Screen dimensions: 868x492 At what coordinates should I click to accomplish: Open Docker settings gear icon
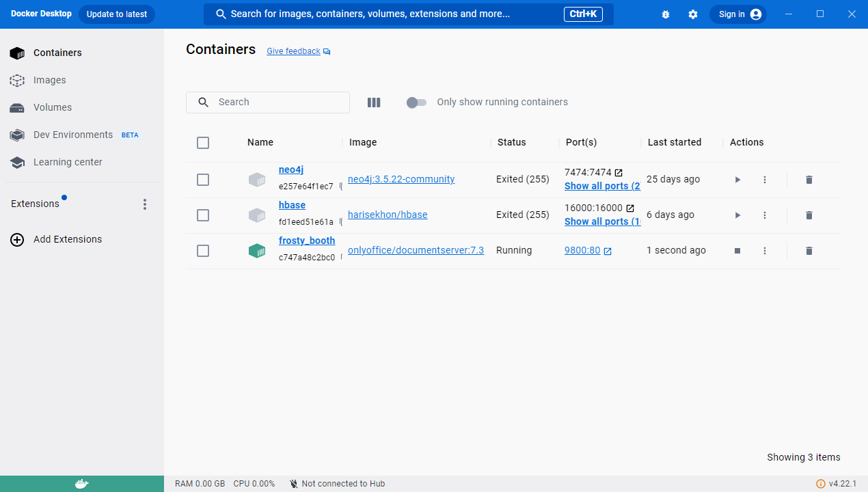click(693, 14)
